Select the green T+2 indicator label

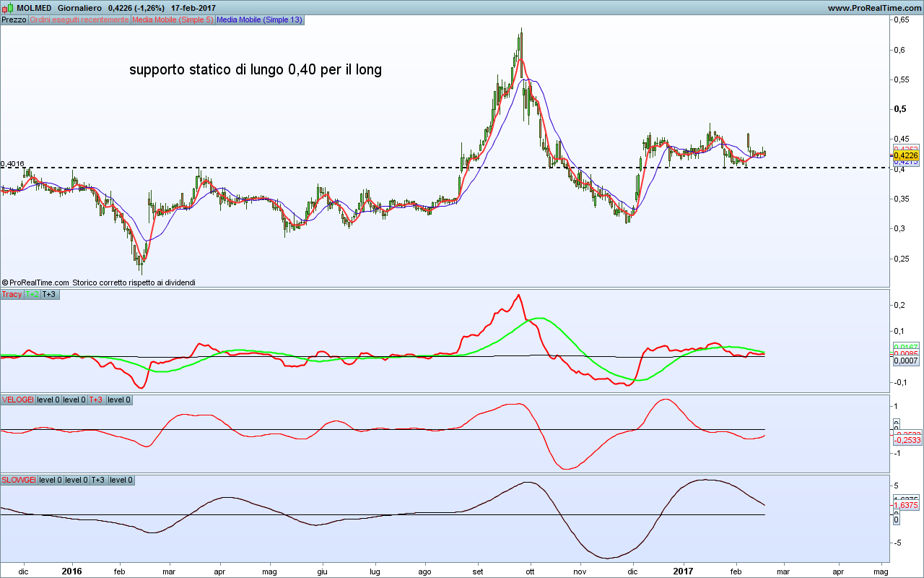tap(32, 294)
